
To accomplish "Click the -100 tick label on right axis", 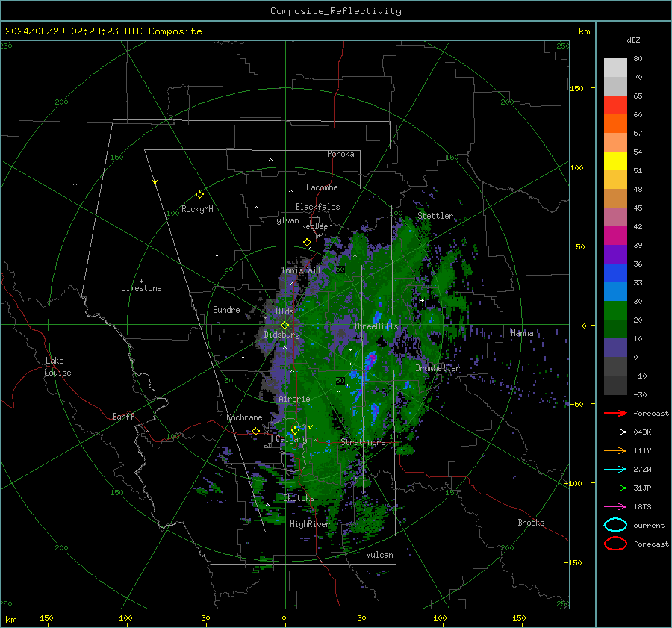I will pos(573,483).
